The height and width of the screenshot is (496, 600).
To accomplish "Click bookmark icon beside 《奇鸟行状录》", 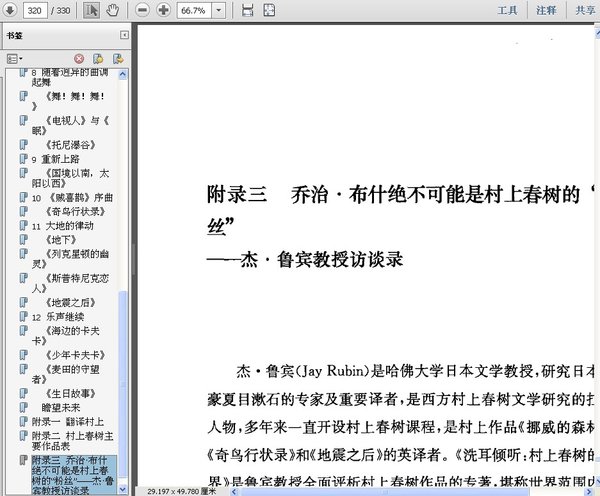I will click(x=24, y=211).
